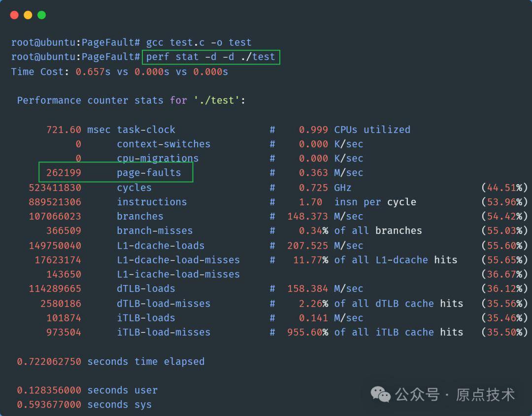
Task: Click the instructions event label
Action: coord(152,202)
